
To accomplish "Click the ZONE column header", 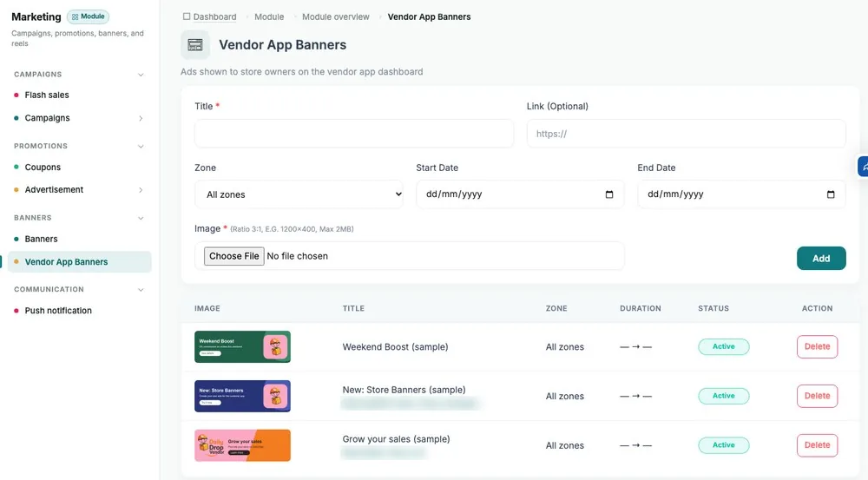I will click(x=556, y=308).
